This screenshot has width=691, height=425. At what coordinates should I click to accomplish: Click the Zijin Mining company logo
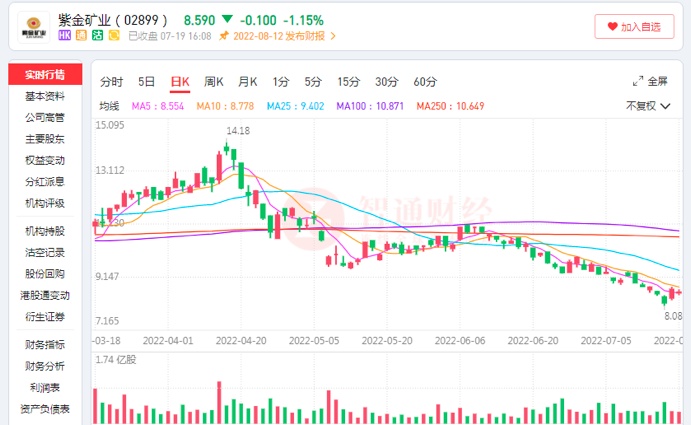point(34,27)
